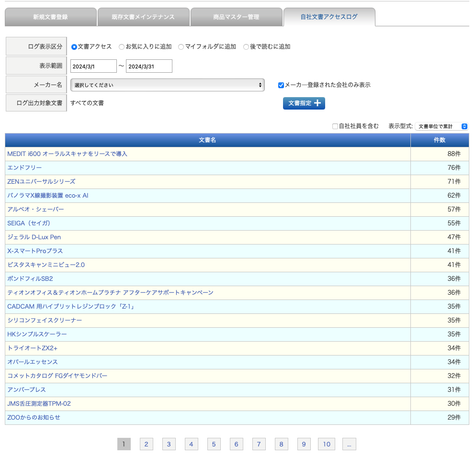Open the アンバープレス link

point(26,389)
